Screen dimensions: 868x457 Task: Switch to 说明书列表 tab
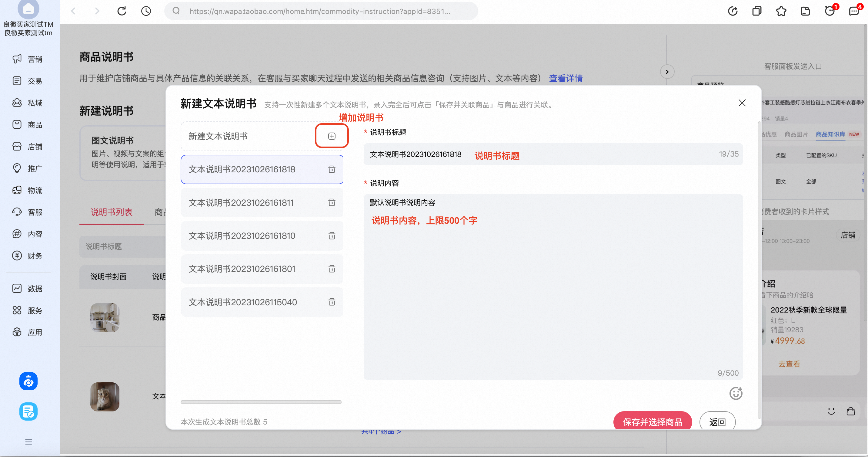[x=111, y=212]
